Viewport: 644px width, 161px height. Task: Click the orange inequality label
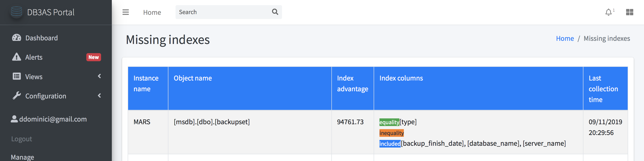(x=392, y=133)
